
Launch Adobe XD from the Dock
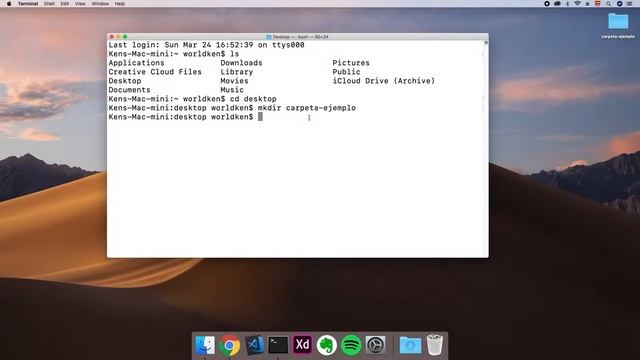[302, 345]
